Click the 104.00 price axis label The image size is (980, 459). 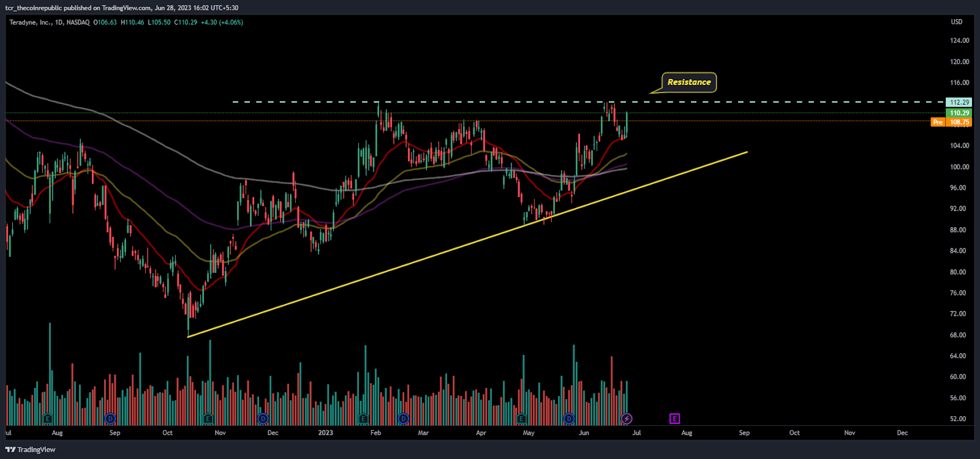click(x=959, y=146)
